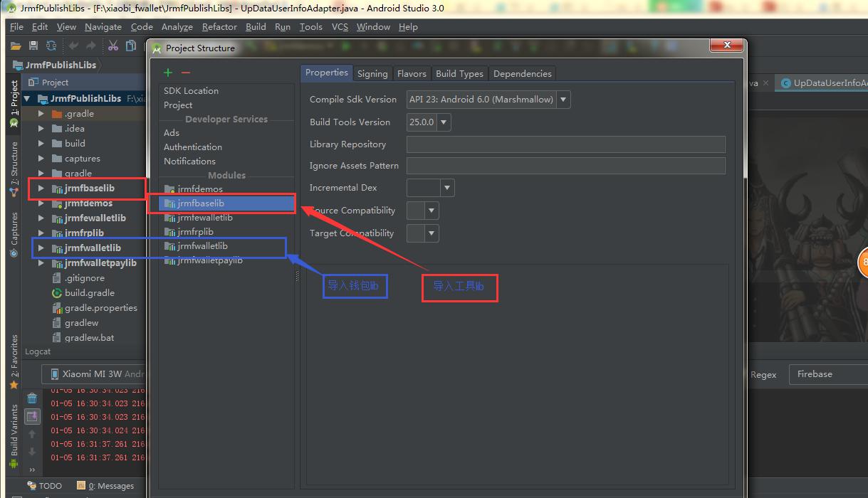Click the Library Repository input field
868x498 pixels.
(x=566, y=144)
